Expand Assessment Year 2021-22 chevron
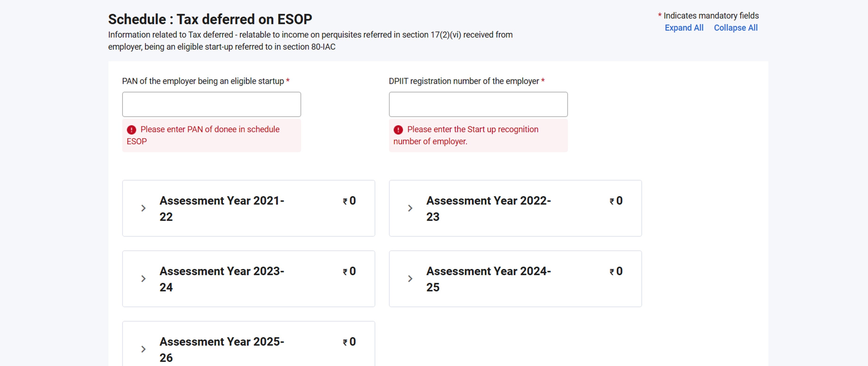 tap(143, 208)
